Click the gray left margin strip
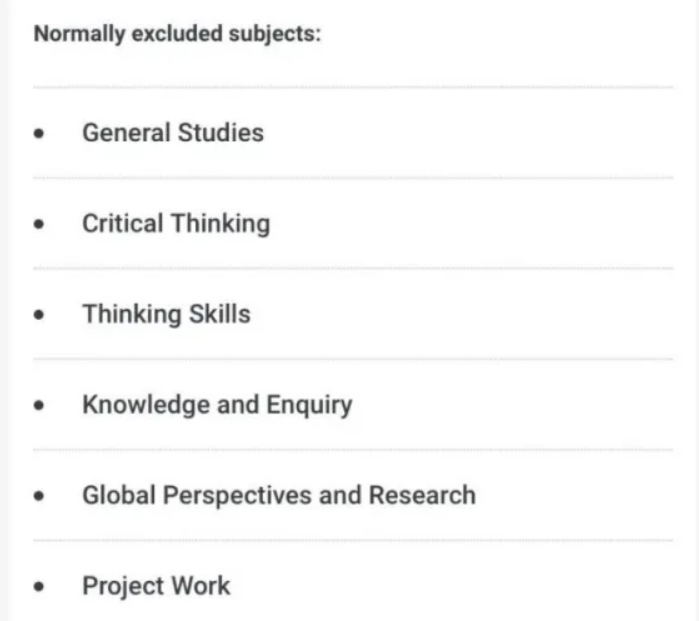 point(4,310)
